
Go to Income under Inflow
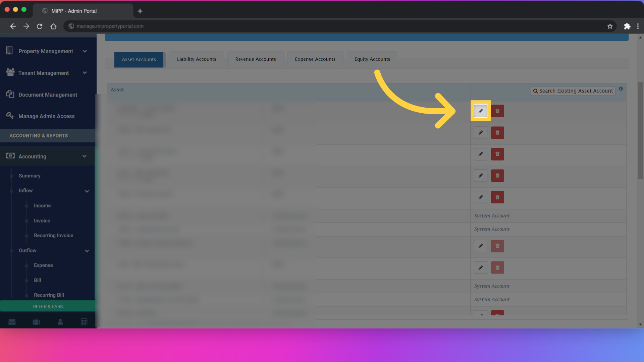pos(42,205)
